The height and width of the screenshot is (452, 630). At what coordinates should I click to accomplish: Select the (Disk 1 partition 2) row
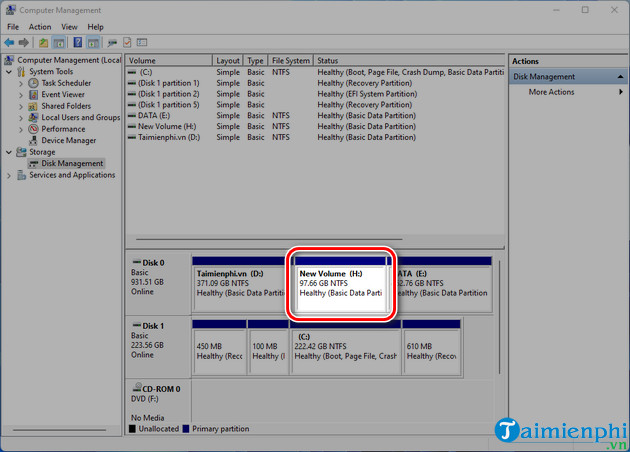[315, 94]
